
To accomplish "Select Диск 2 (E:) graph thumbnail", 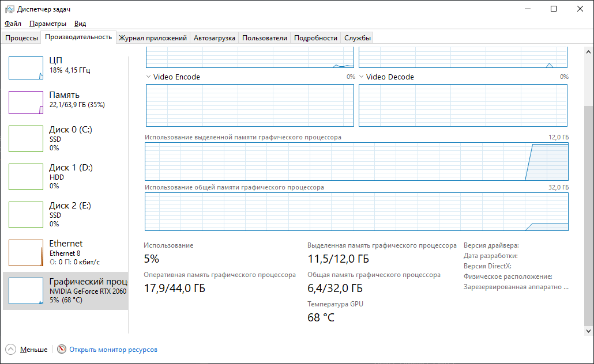I will tap(26, 215).
